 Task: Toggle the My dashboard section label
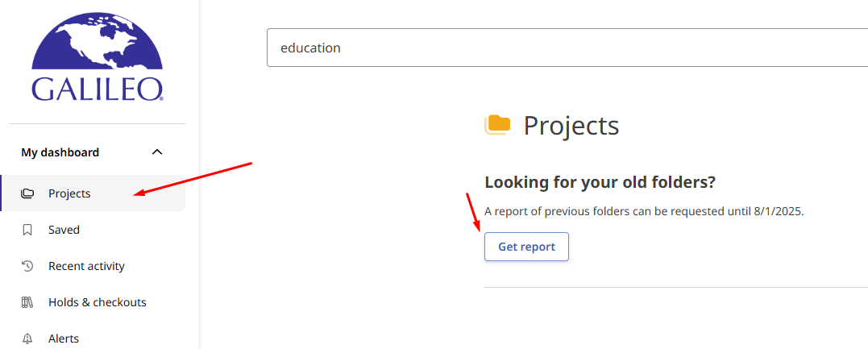point(60,152)
